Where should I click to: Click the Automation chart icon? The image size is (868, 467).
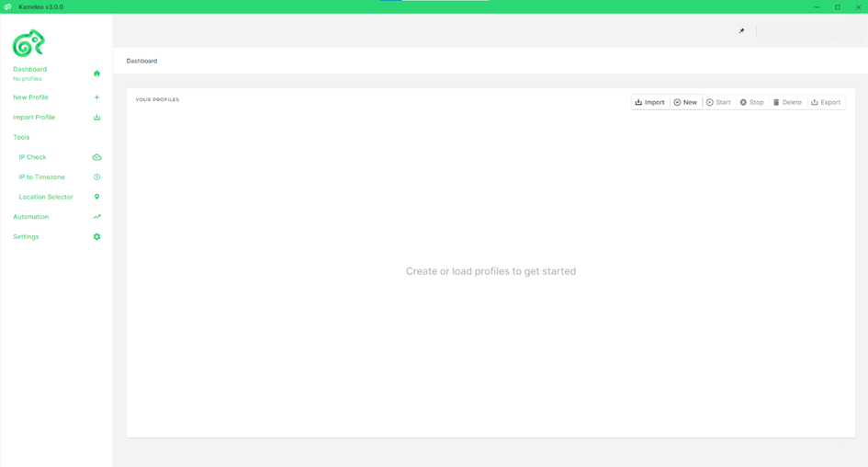[x=96, y=217]
